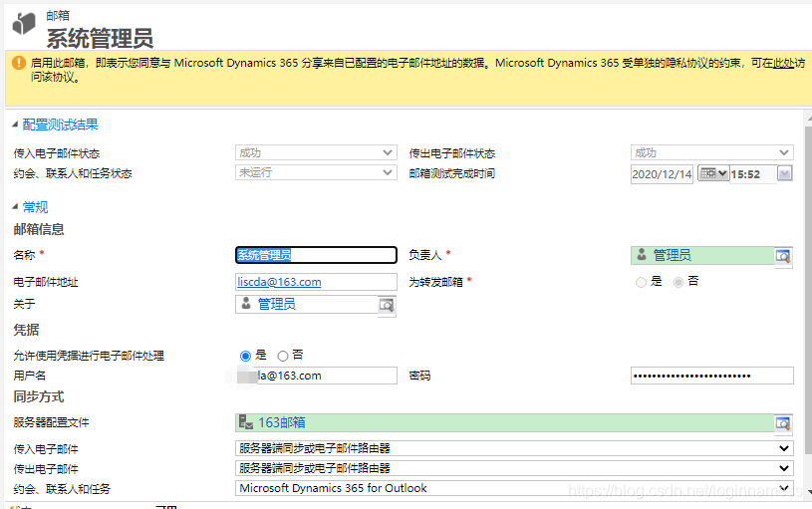Click the 邮箱测试完成时间 label
Image resolution: width=812 pixels, height=509 pixels.
point(452,173)
